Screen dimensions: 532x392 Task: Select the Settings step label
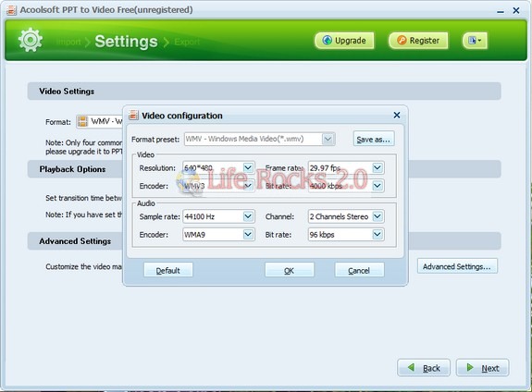click(x=126, y=42)
